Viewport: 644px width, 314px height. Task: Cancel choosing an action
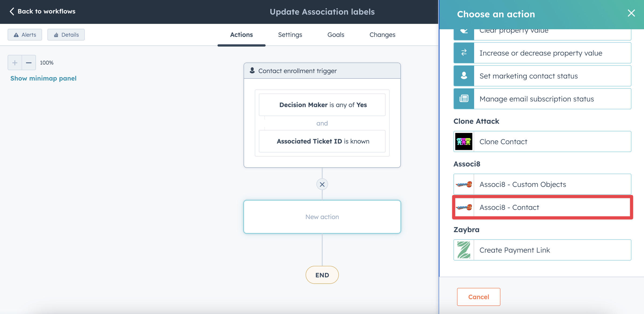click(x=478, y=297)
